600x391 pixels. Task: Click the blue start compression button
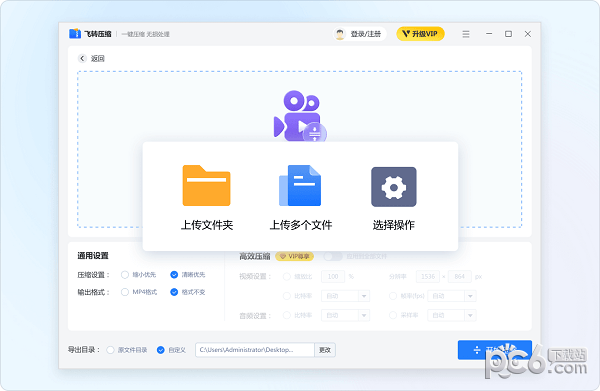click(x=495, y=350)
